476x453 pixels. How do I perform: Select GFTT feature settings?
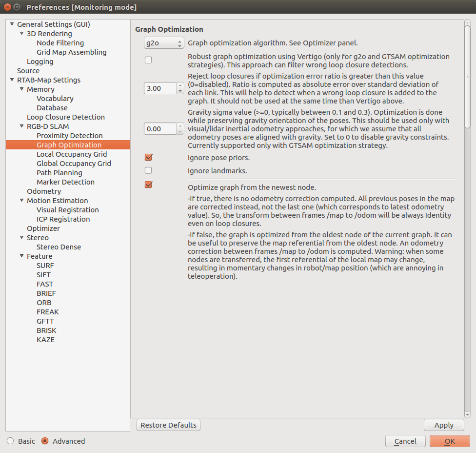tap(45, 321)
